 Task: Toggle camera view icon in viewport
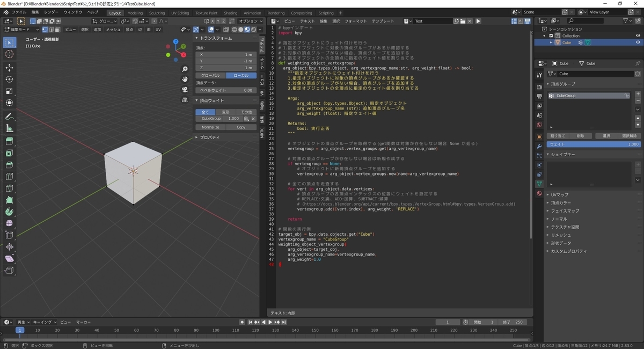pos(185,89)
